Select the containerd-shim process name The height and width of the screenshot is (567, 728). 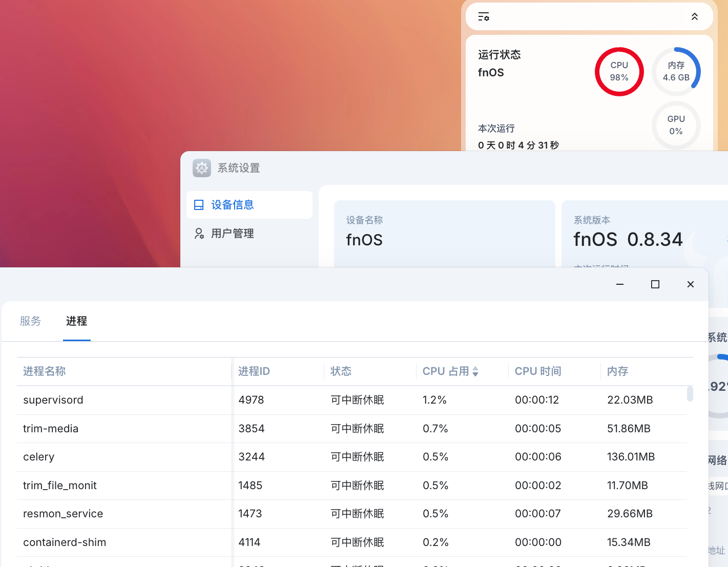click(65, 542)
